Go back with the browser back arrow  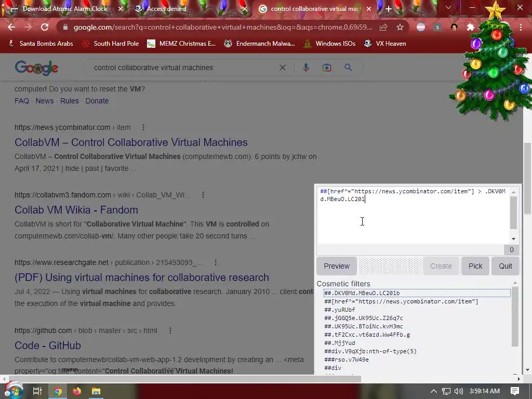click(11, 28)
